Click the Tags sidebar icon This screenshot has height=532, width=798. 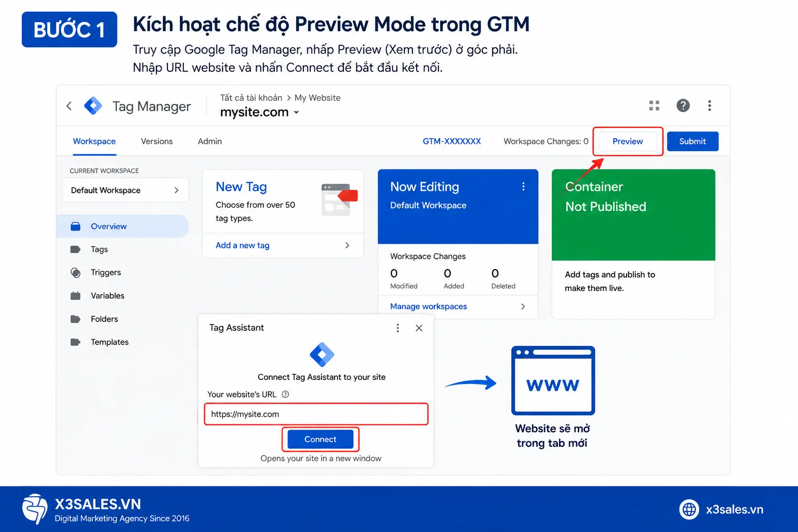(x=75, y=249)
